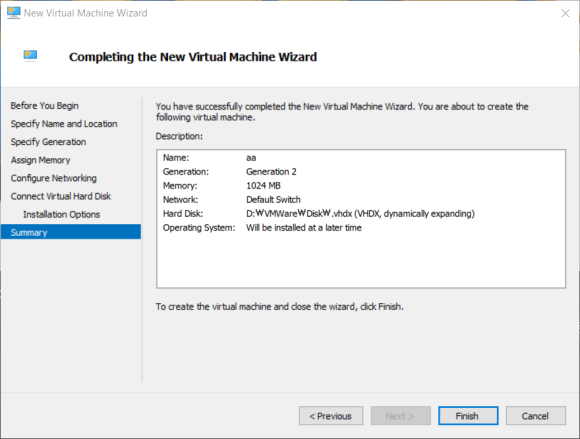The width and height of the screenshot is (580, 439).
Task: Select Connect Virtual Hard Disk step
Action: [61, 196]
